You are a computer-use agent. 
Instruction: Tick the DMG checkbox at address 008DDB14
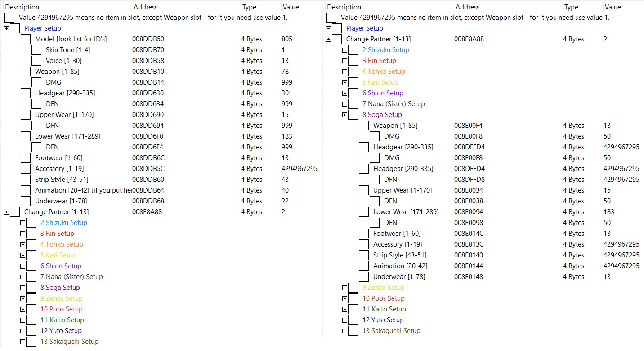pyautogui.click(x=36, y=82)
